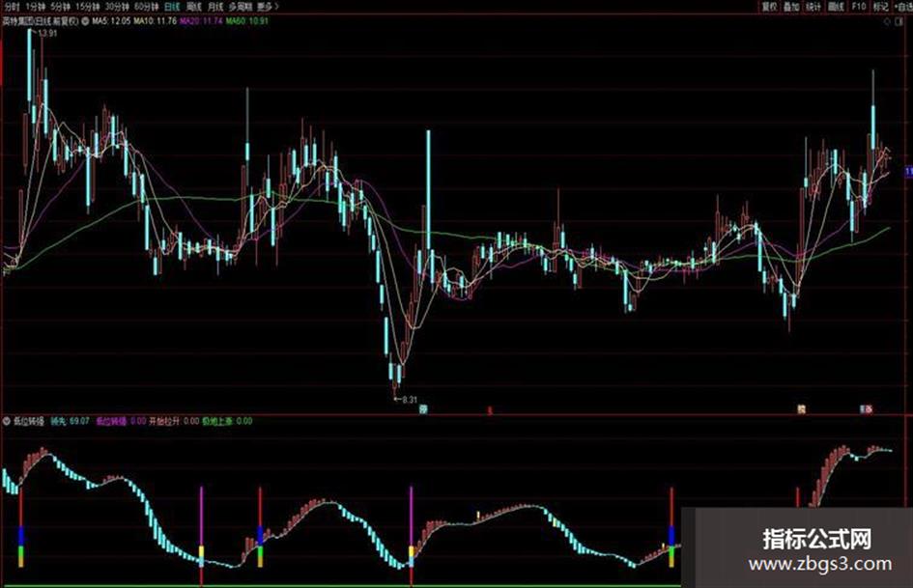
Task: Select the 月线 monthly chart tab
Action: (216, 7)
